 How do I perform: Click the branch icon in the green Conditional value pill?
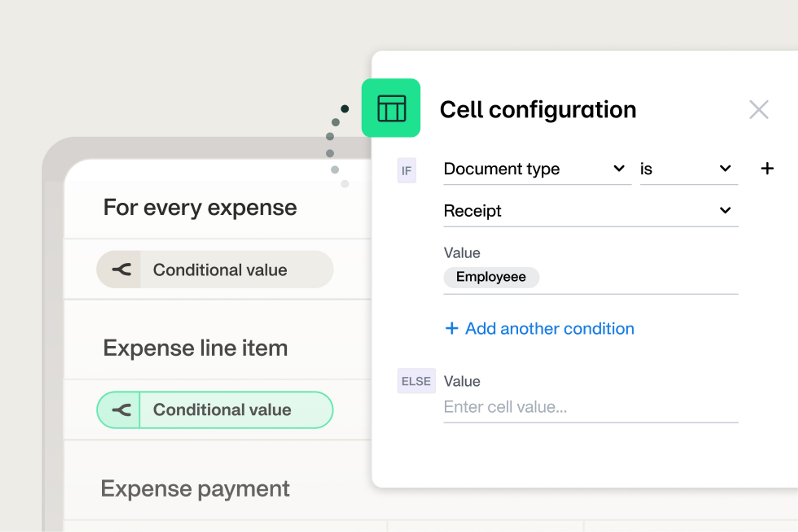(121, 410)
